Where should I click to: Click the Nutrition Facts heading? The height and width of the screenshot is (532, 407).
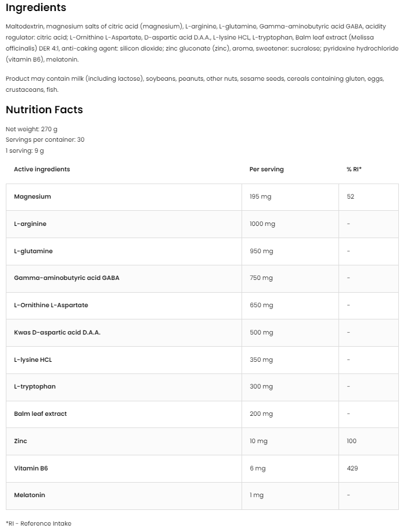[x=44, y=110]
